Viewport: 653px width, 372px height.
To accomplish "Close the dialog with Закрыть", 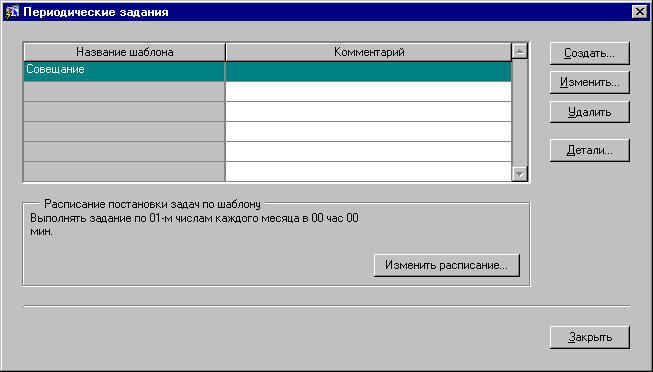I will (589, 337).
